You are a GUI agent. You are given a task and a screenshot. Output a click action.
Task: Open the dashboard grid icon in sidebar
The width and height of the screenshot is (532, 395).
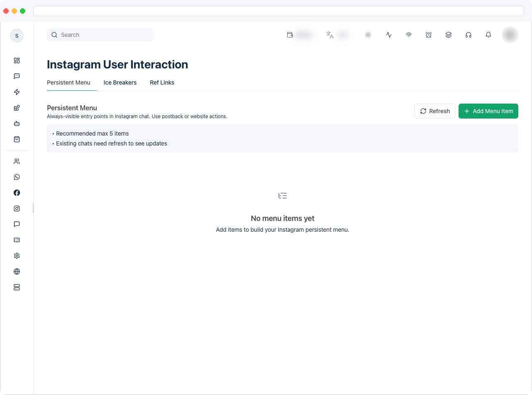tap(17, 61)
